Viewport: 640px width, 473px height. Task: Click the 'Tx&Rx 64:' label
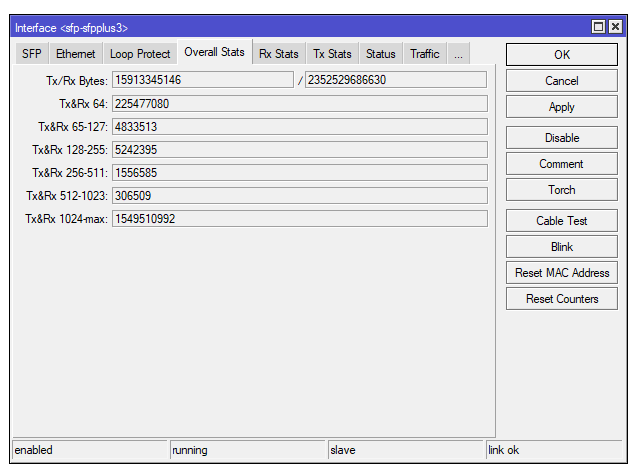click(x=83, y=104)
